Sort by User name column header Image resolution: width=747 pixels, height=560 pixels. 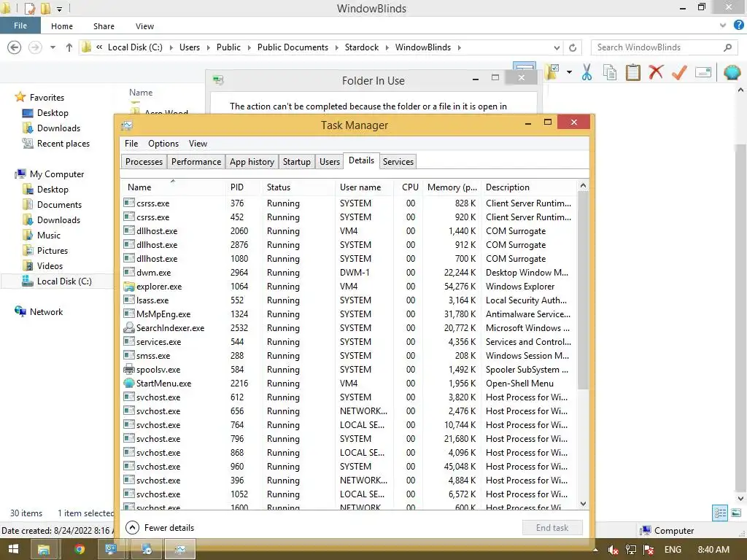click(364, 187)
